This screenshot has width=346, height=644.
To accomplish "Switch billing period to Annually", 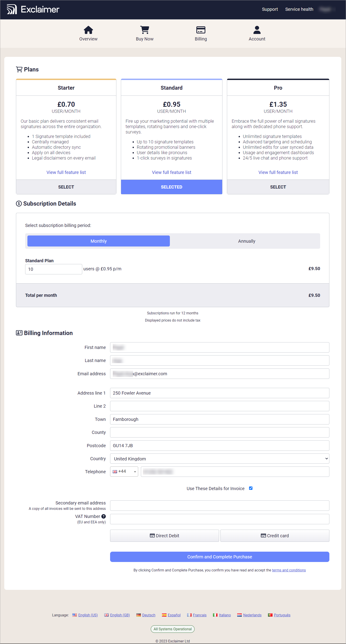I will [246, 241].
